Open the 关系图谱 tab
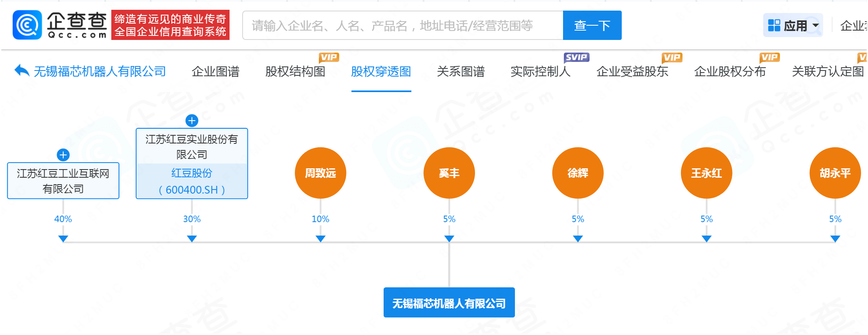 [x=461, y=72]
